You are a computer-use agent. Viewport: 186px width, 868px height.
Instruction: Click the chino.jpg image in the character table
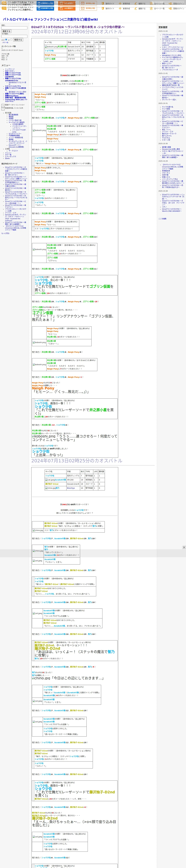[x=50, y=488]
